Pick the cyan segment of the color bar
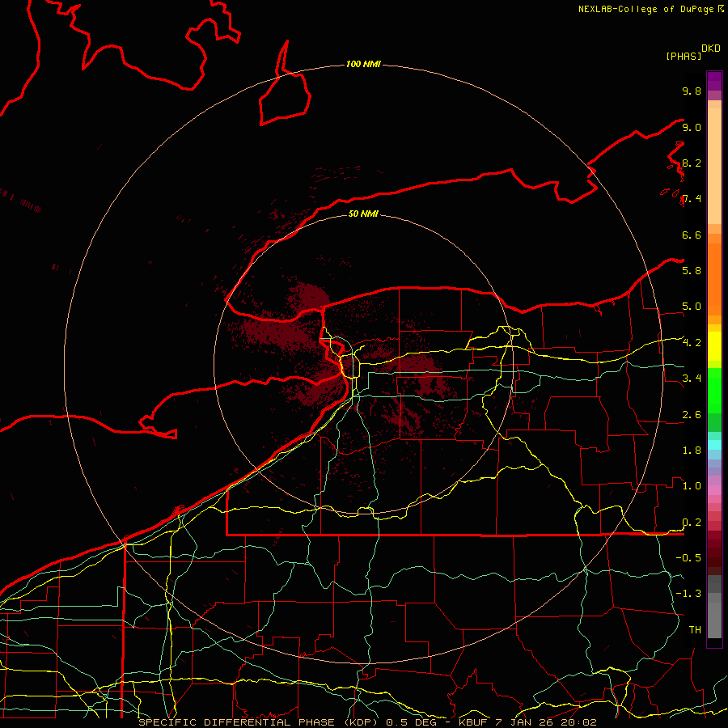Screen dimensions: 728x728 click(x=714, y=444)
